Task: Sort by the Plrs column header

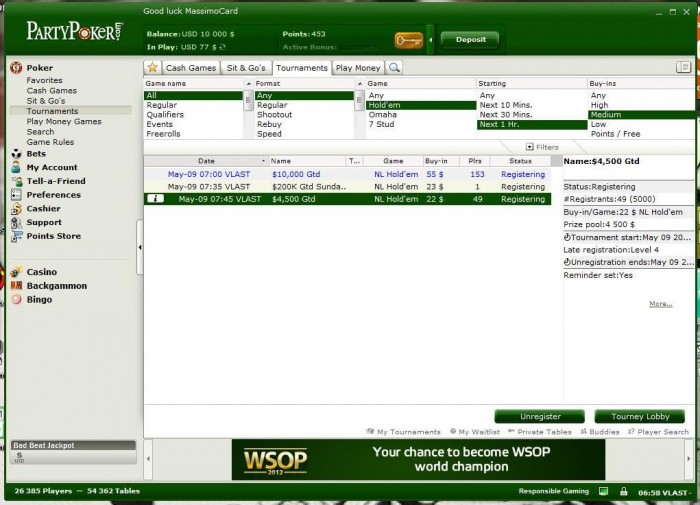Action: 475,161
